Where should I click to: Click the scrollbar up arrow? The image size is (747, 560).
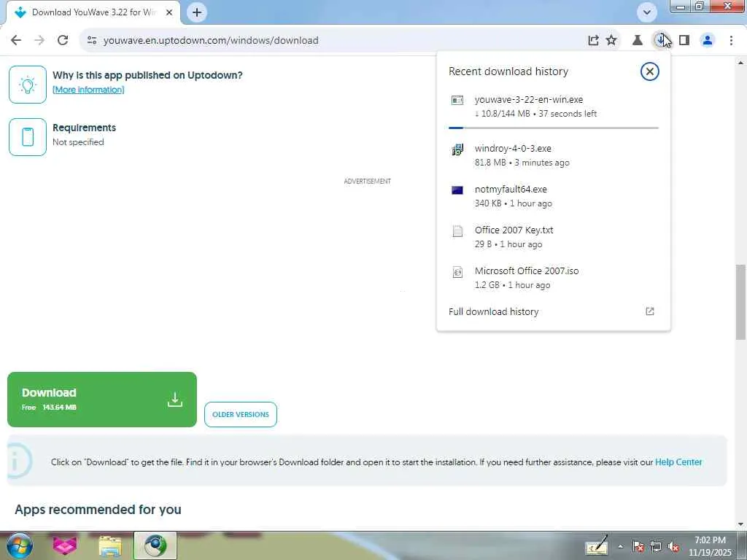point(740,63)
